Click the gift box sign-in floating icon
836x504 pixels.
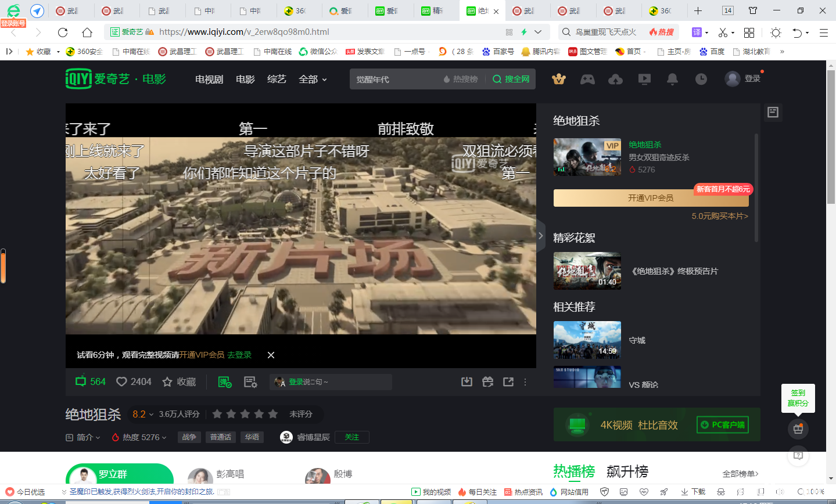coord(798,429)
